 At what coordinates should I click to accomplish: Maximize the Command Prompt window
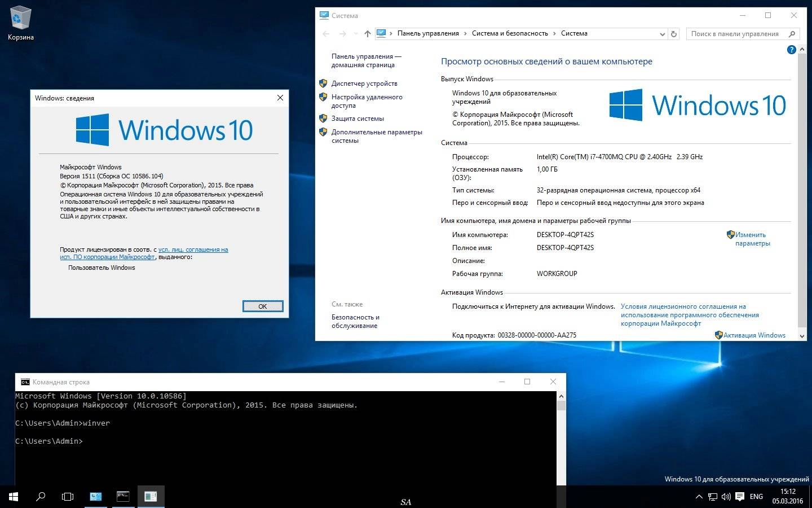527,382
